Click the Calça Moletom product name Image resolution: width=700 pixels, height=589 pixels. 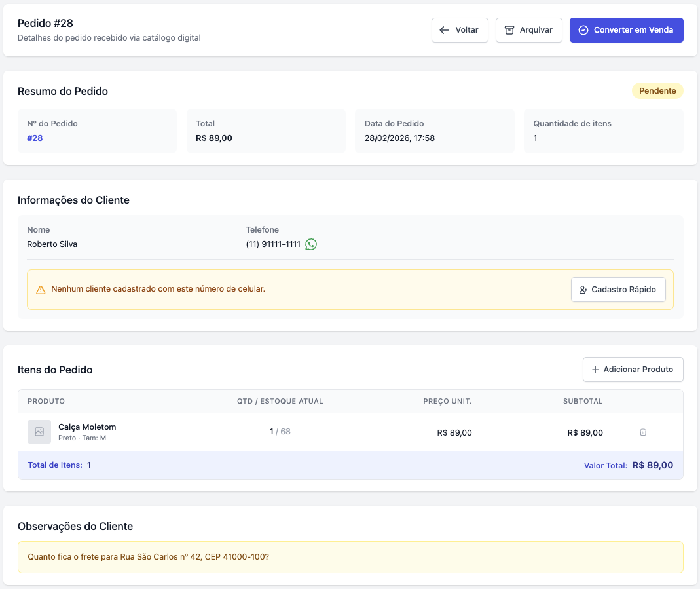(87, 427)
